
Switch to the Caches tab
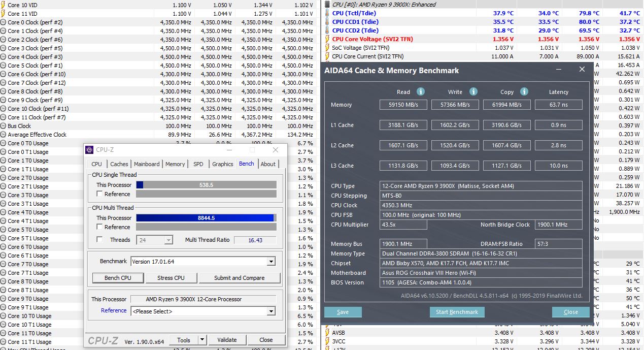119,164
